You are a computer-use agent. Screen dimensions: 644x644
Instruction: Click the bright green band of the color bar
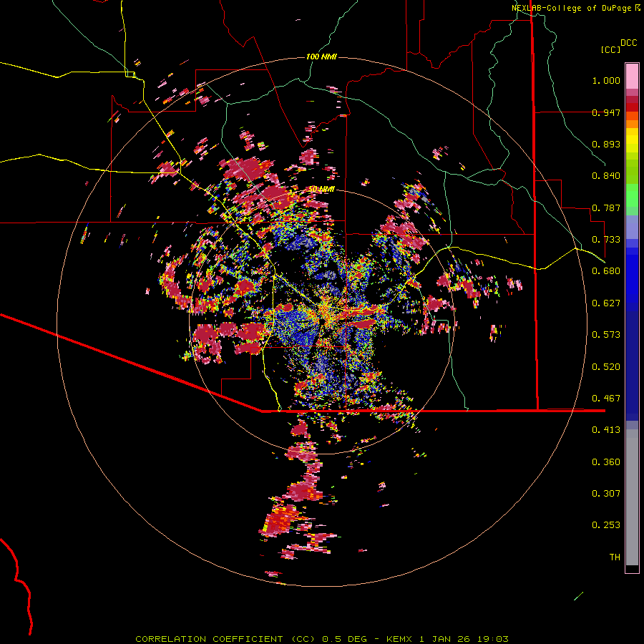[x=632, y=195]
